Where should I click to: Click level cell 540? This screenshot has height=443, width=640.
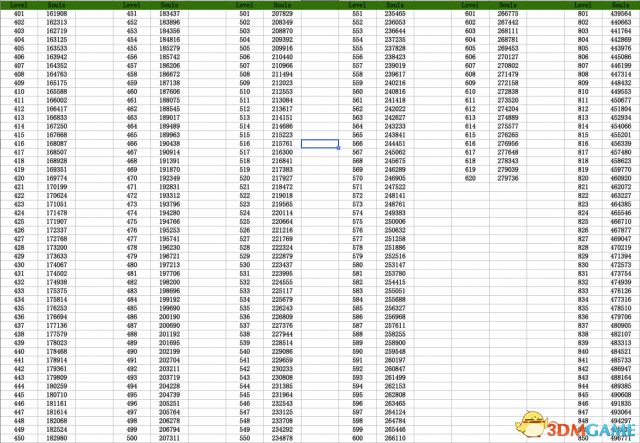point(244,352)
